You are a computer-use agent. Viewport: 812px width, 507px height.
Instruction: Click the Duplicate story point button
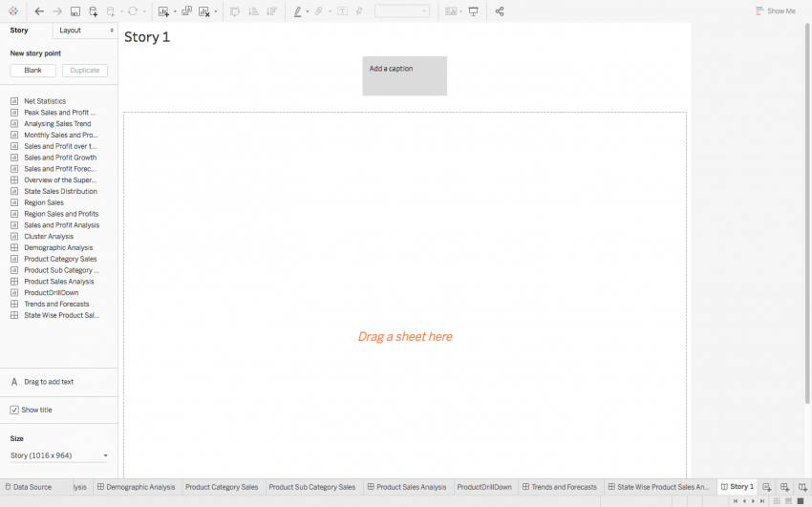tap(85, 71)
